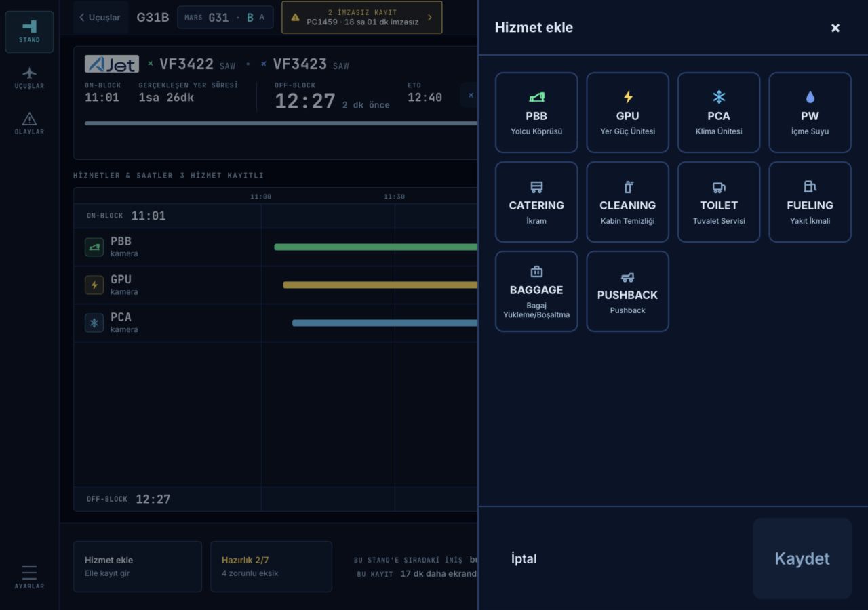The width and height of the screenshot is (868, 610).
Task: Choose CLEANING Kabin Temizliği service
Action: pos(627,202)
